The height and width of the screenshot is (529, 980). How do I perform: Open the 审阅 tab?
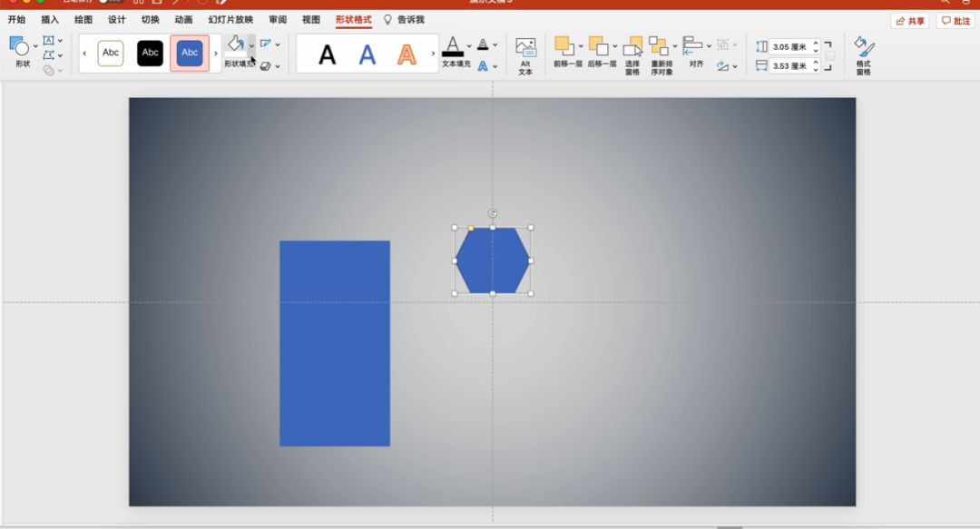[x=279, y=20]
